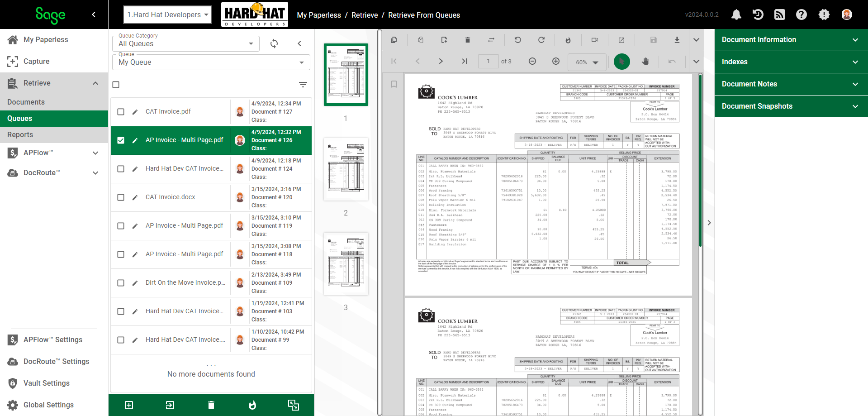Select page 2 thumbnail
The width and height of the screenshot is (868, 416).
point(346,169)
